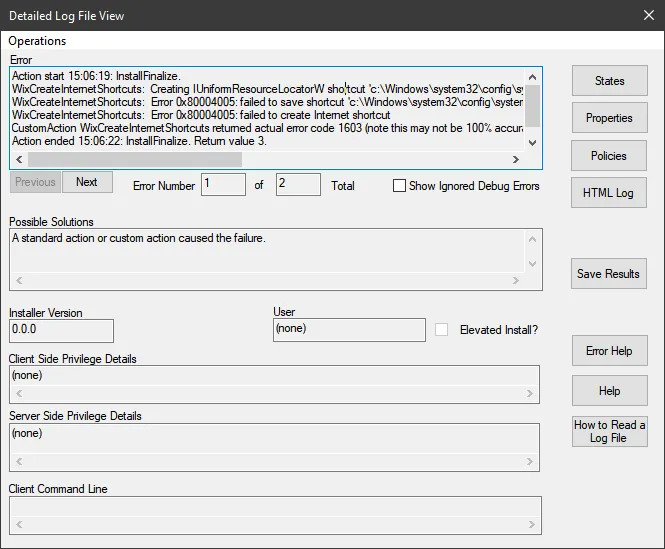Click down arrow of Possible Solutions scrollbar
The height and width of the screenshot is (549, 665).
coord(533,264)
